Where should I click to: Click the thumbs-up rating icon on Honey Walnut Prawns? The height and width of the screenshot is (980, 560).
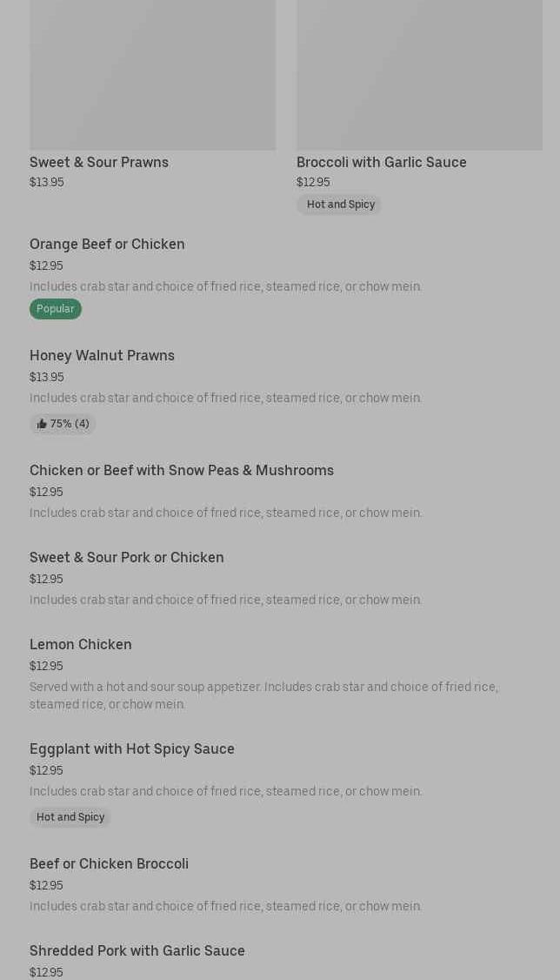click(42, 424)
